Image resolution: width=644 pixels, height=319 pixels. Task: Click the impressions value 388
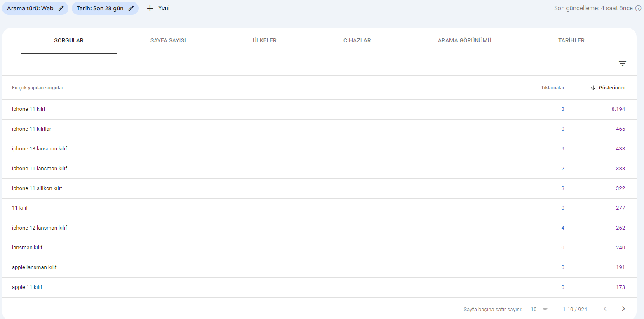pyautogui.click(x=620, y=169)
